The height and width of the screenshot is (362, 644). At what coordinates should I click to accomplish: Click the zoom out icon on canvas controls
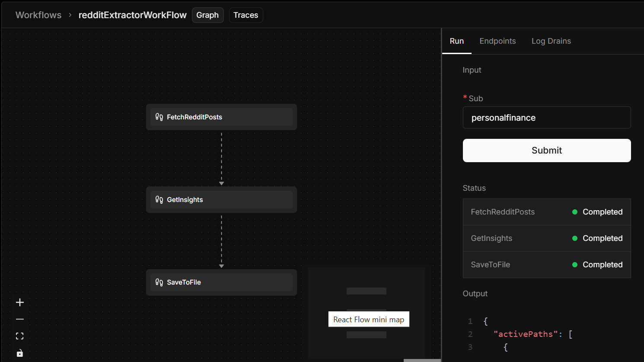[19, 319]
